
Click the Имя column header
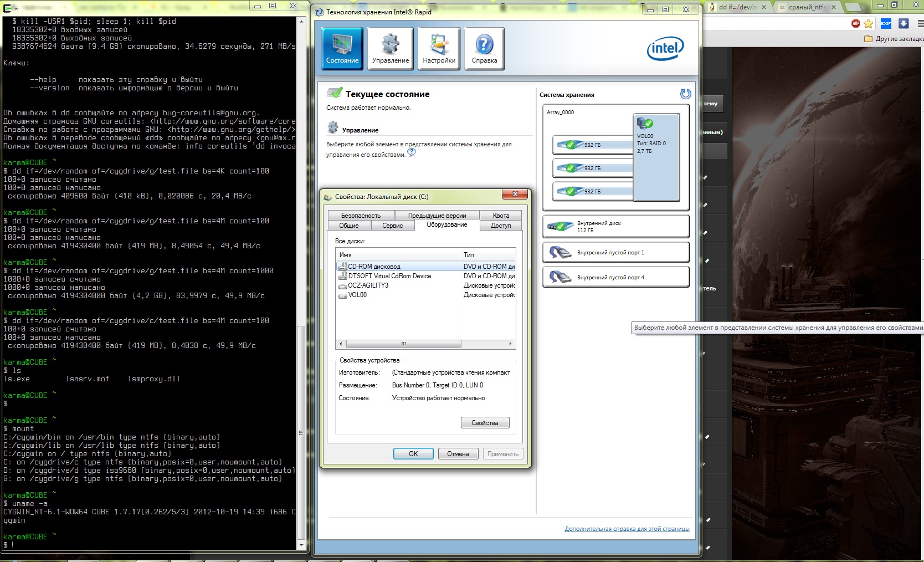point(397,255)
